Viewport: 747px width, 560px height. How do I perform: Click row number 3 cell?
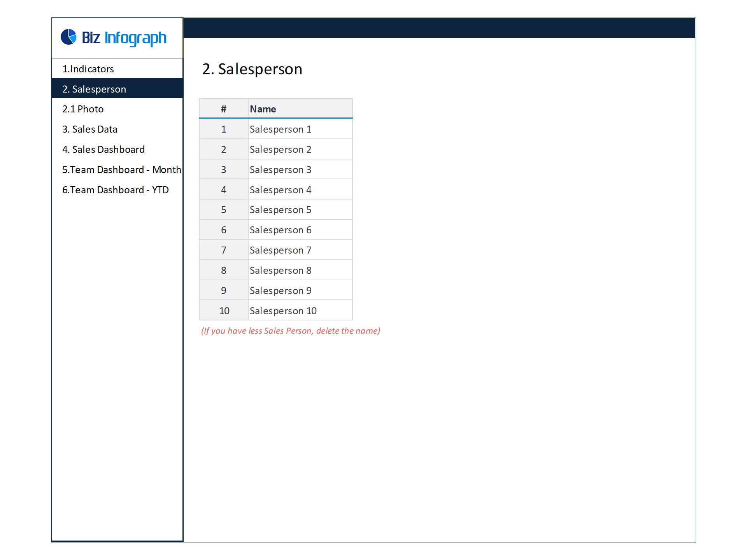(x=224, y=170)
